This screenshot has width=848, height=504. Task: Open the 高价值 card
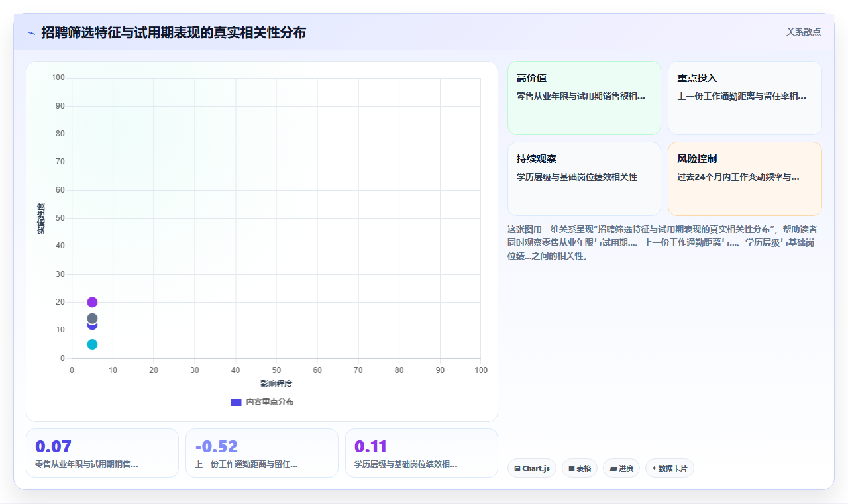[x=584, y=98]
